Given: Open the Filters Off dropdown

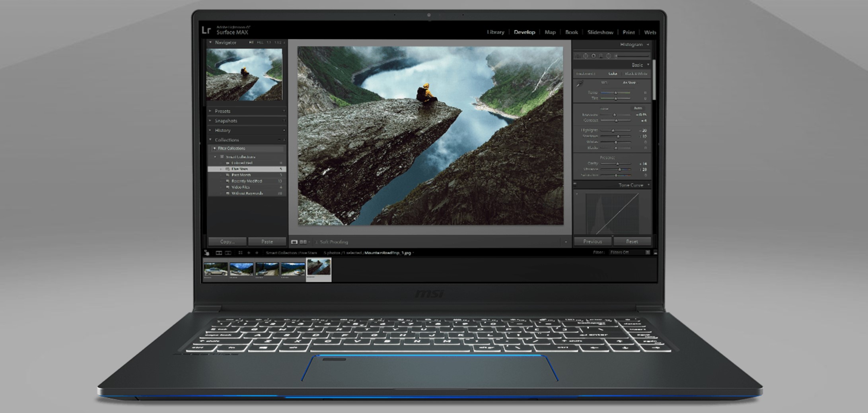Looking at the screenshot, I should pyautogui.click(x=629, y=252).
